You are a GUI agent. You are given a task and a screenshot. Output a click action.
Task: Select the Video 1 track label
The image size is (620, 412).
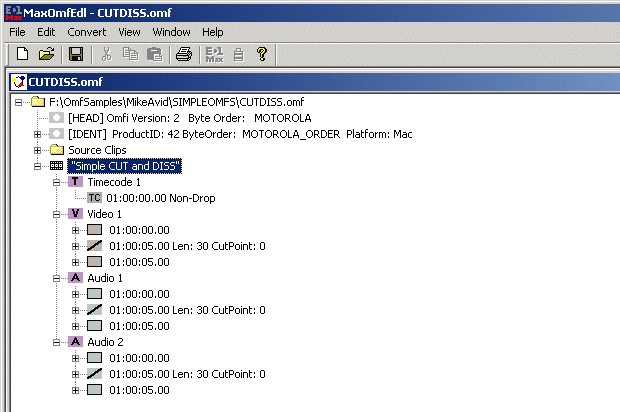[x=104, y=214]
